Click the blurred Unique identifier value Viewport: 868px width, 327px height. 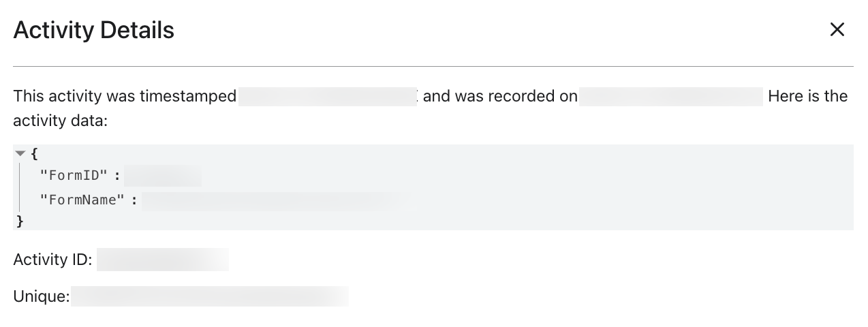click(x=209, y=297)
